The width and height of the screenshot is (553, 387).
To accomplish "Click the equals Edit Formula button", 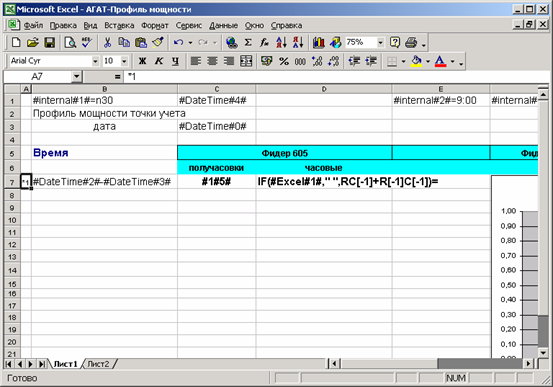I will [x=117, y=77].
